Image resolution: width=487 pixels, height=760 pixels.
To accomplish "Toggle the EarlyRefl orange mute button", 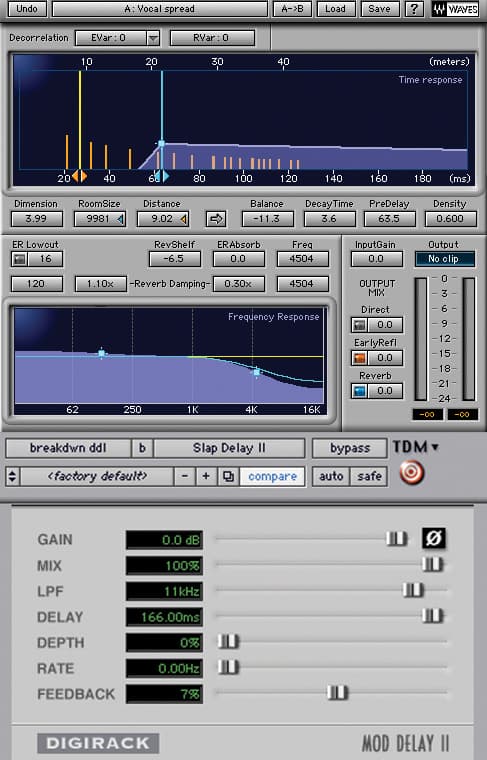I will tap(359, 358).
